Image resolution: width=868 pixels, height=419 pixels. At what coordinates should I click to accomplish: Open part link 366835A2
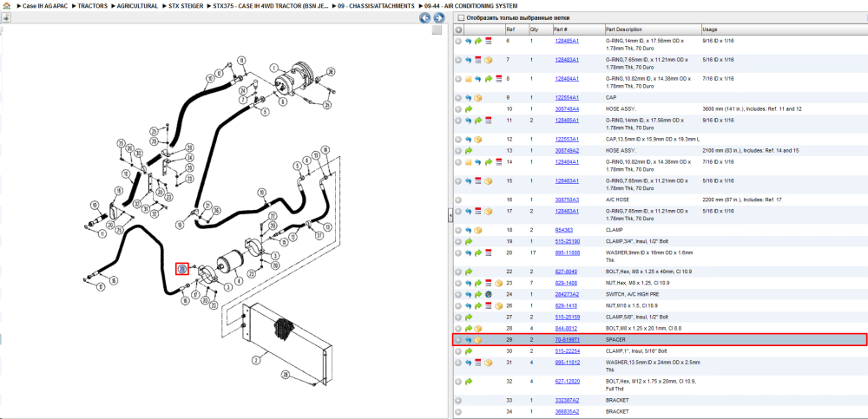coord(567,412)
